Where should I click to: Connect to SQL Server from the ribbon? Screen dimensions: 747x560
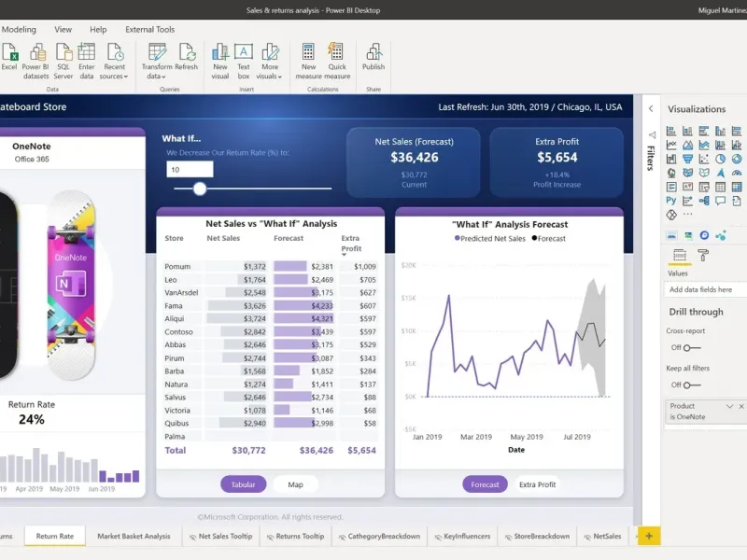coord(63,62)
